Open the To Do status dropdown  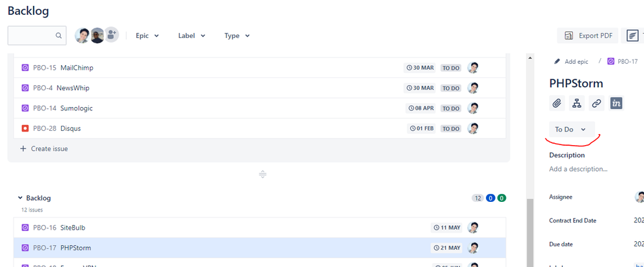572,130
